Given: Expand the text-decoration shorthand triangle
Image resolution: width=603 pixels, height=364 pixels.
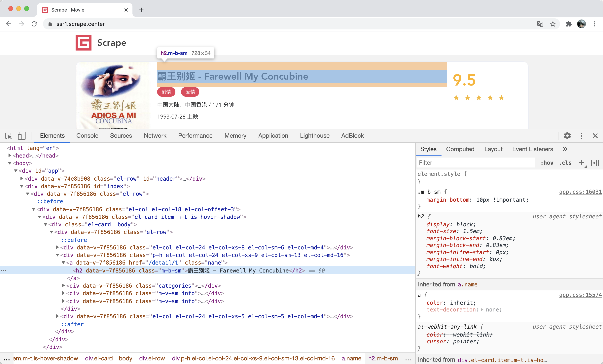Looking at the screenshot, I should tap(482, 310).
